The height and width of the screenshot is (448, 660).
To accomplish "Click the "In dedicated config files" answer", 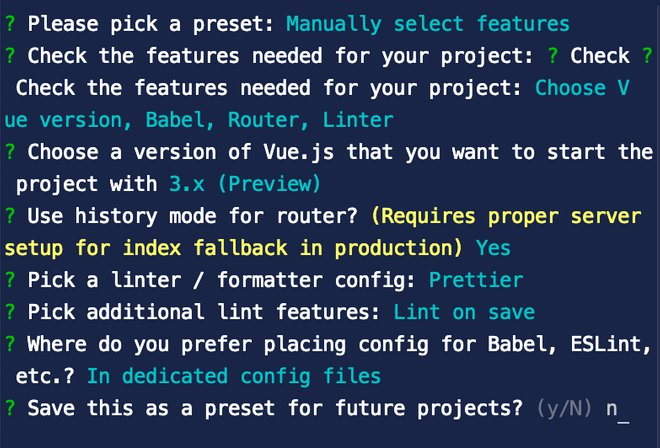I will click(x=234, y=376).
